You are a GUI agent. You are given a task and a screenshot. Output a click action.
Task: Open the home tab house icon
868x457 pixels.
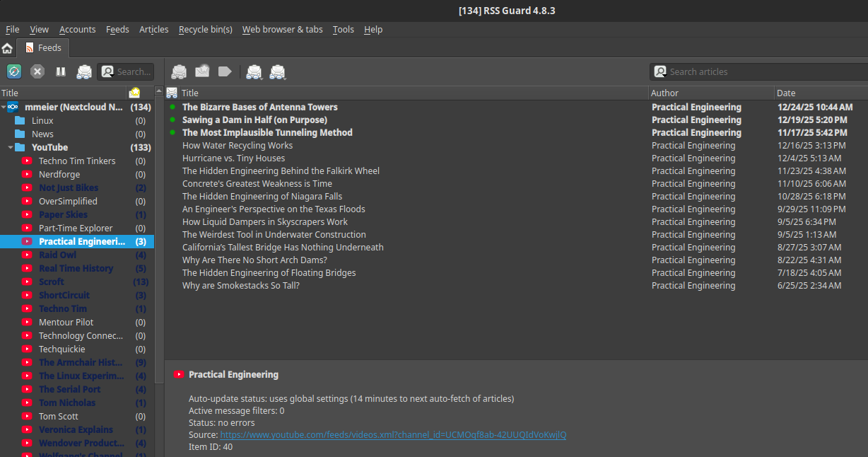pos(7,47)
